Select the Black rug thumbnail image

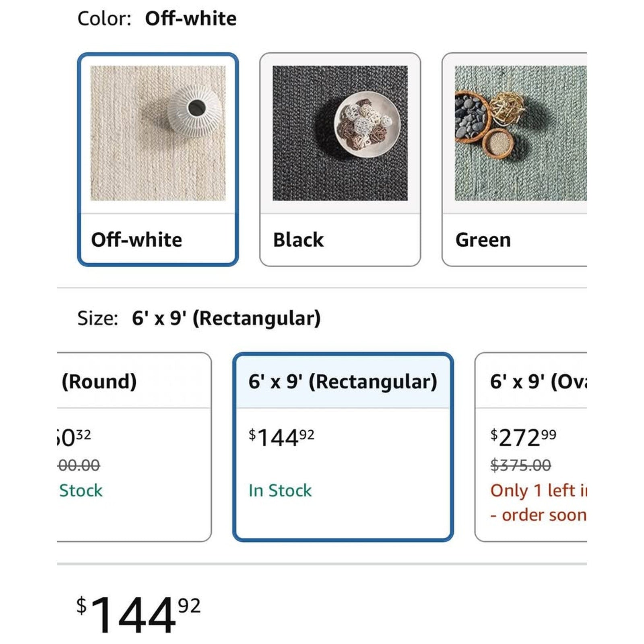tap(340, 133)
